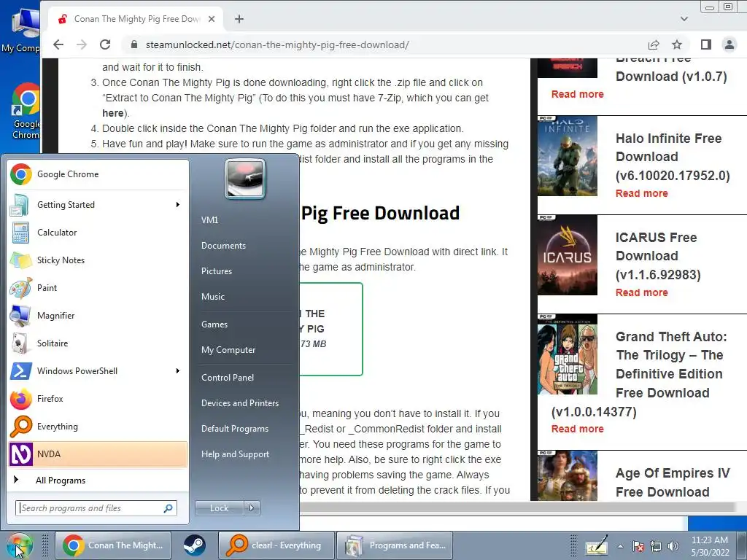
Task: Click Halo Infinite thumbnail image
Action: pos(567,156)
